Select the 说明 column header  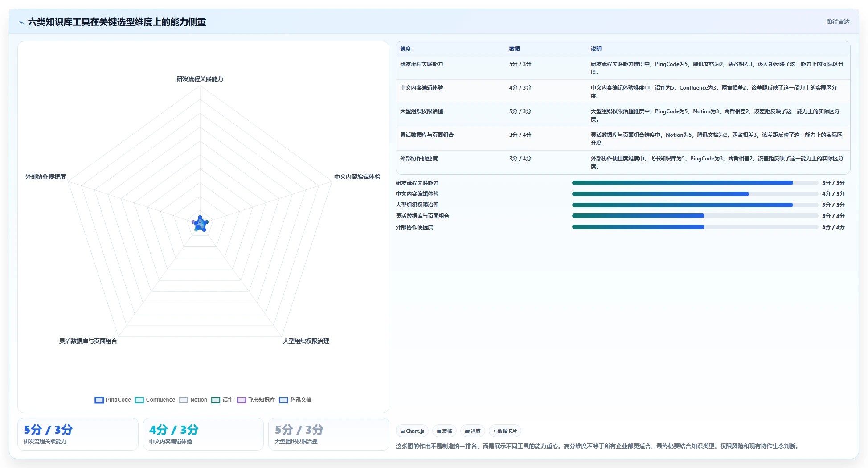(596, 49)
